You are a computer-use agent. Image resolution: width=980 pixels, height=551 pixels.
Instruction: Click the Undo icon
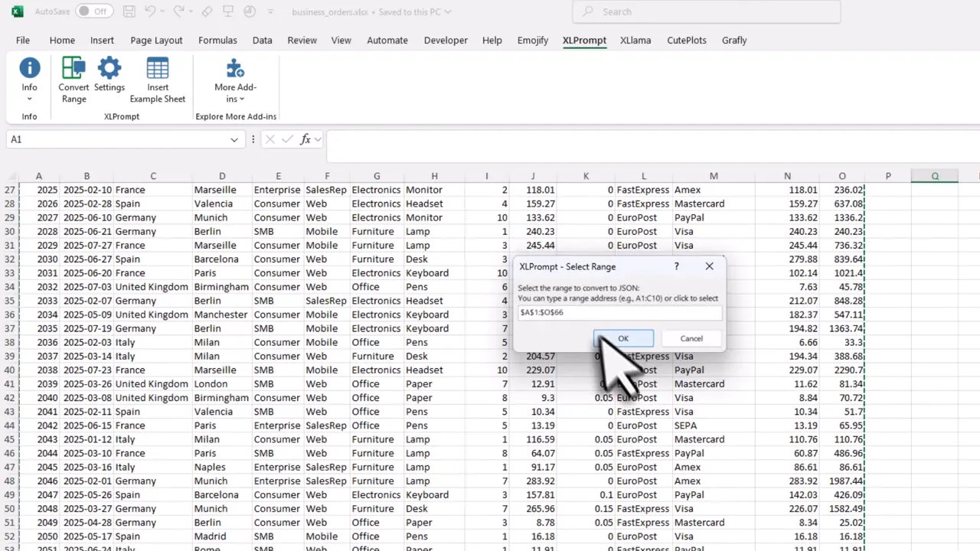pos(150,11)
